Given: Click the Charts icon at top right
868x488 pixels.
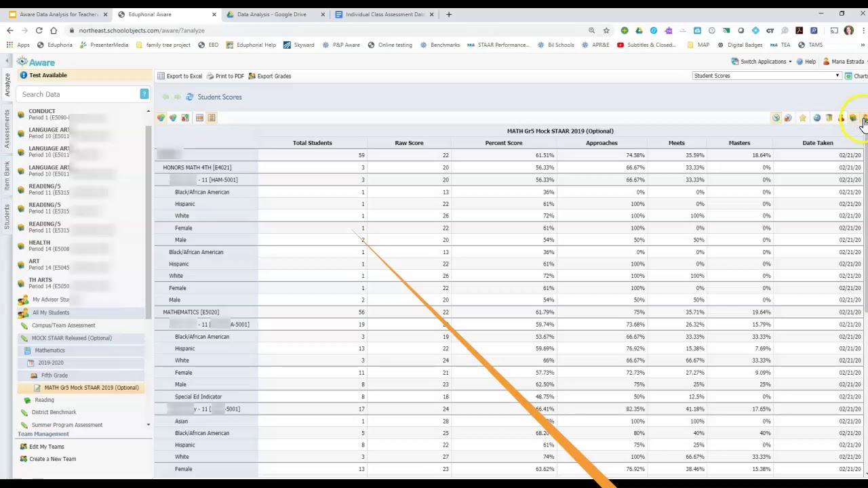Looking at the screenshot, I should (x=848, y=76).
